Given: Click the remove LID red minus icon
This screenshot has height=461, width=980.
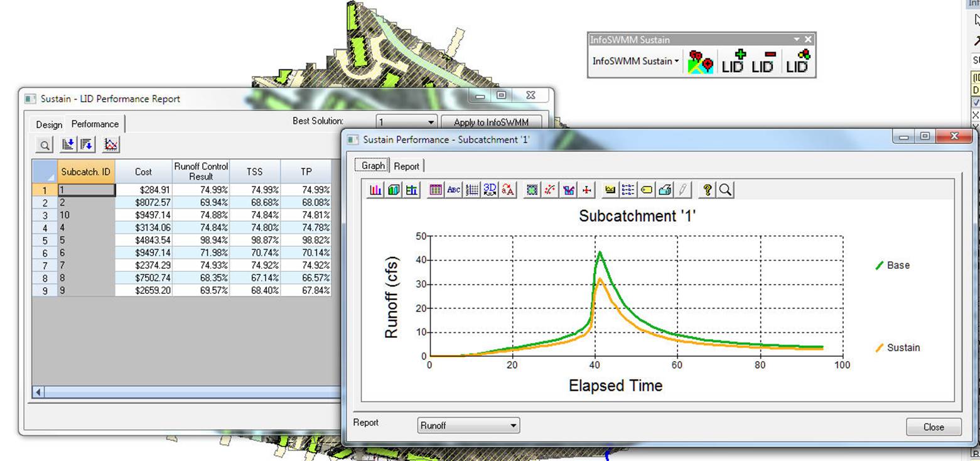Looking at the screenshot, I should (763, 62).
